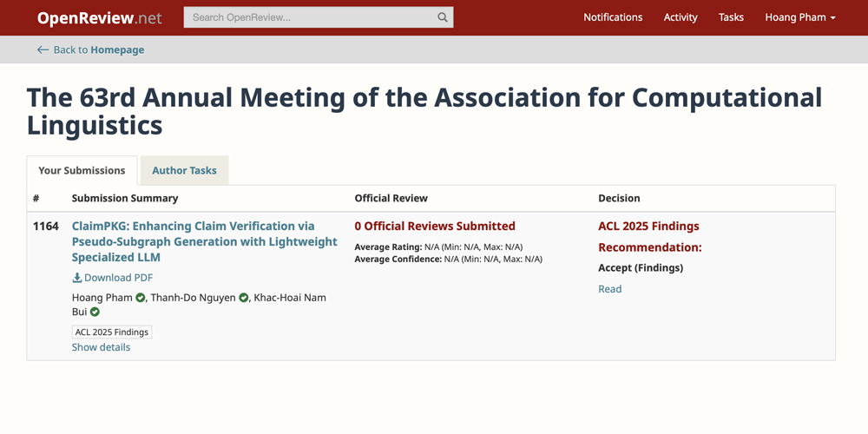The height and width of the screenshot is (434, 868).
Task: Click the search magnifier icon
Action: tap(443, 17)
